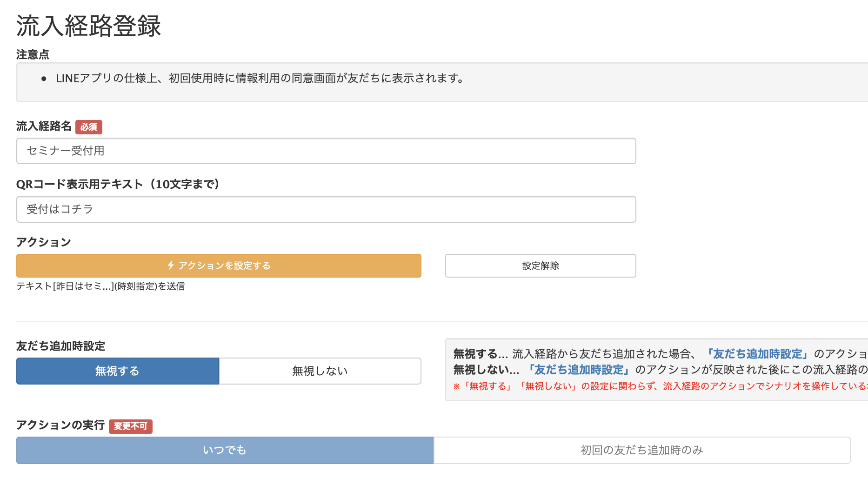The width and height of the screenshot is (868, 478).
Task: Click the 必須 required badge
Action: (89, 127)
